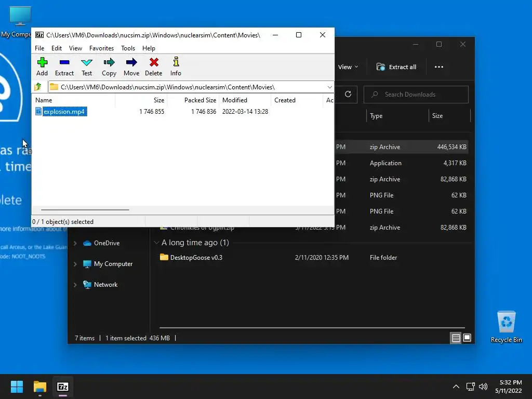The width and height of the screenshot is (532, 399).
Task: Sort by the Size column in 7-Zip
Action: click(141, 100)
